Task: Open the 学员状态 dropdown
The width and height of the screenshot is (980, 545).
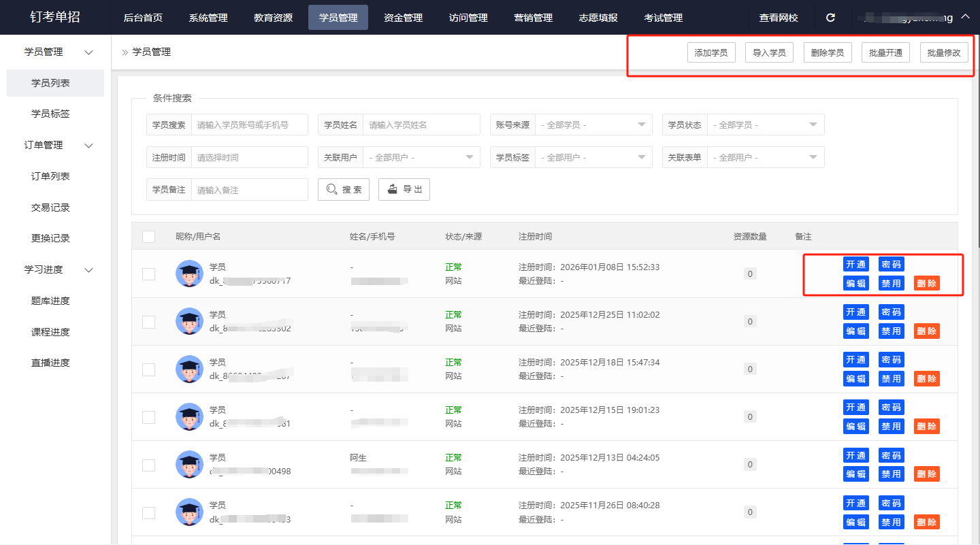Action: [765, 125]
